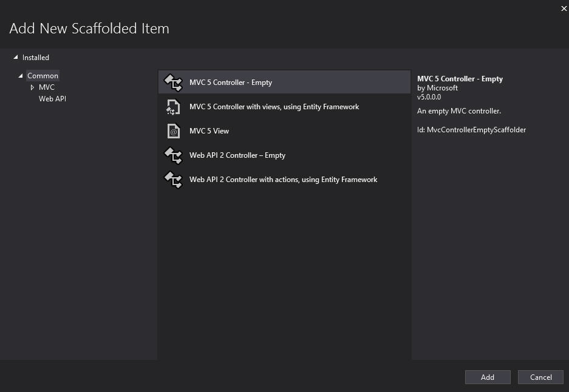Click the MVC 5 View icon
The image size is (569, 392).
pos(173,131)
